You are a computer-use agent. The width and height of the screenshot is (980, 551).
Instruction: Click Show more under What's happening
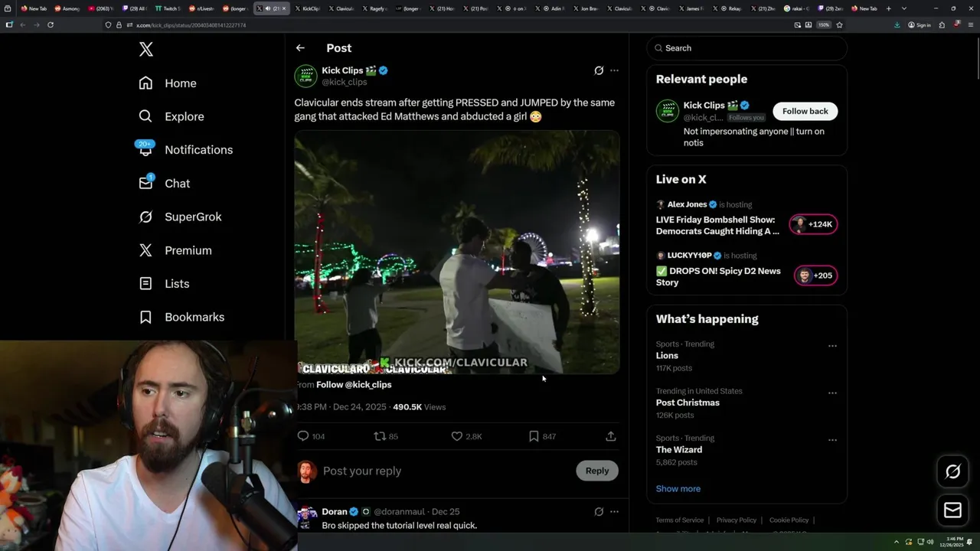tap(678, 489)
